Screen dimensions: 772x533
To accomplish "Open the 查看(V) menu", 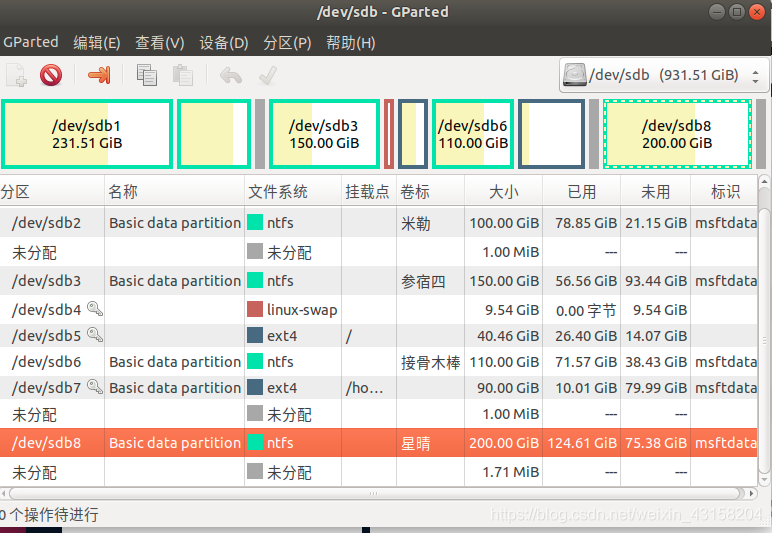I will (160, 43).
